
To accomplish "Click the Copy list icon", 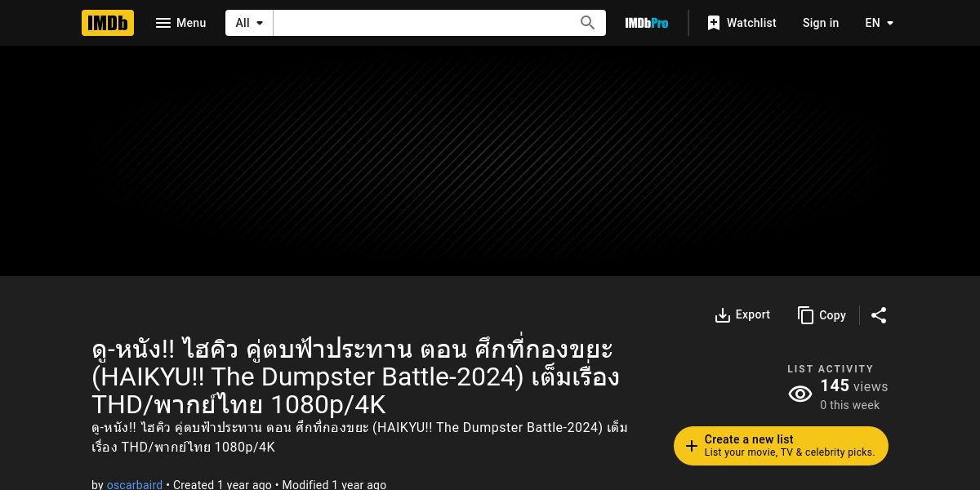I will click(x=806, y=315).
